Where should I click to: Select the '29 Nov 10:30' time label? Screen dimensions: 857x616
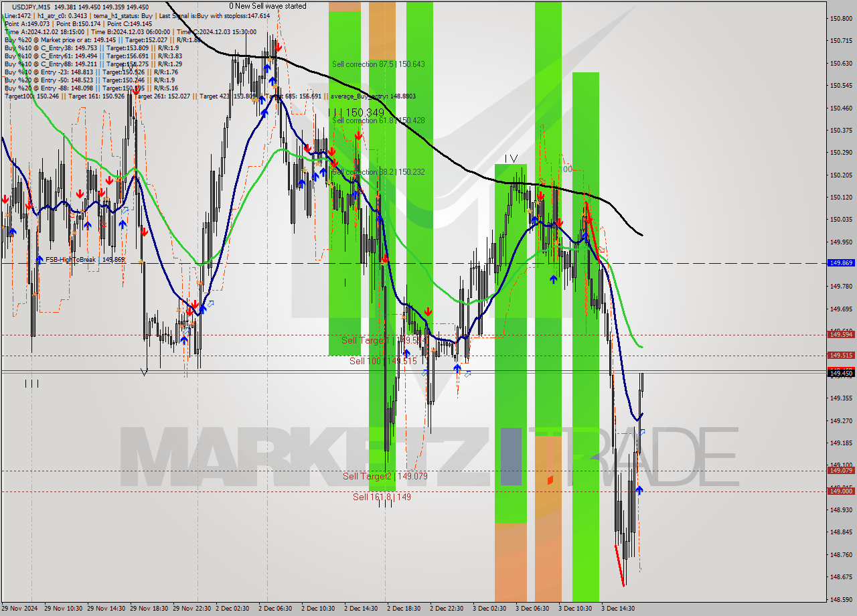click(64, 609)
